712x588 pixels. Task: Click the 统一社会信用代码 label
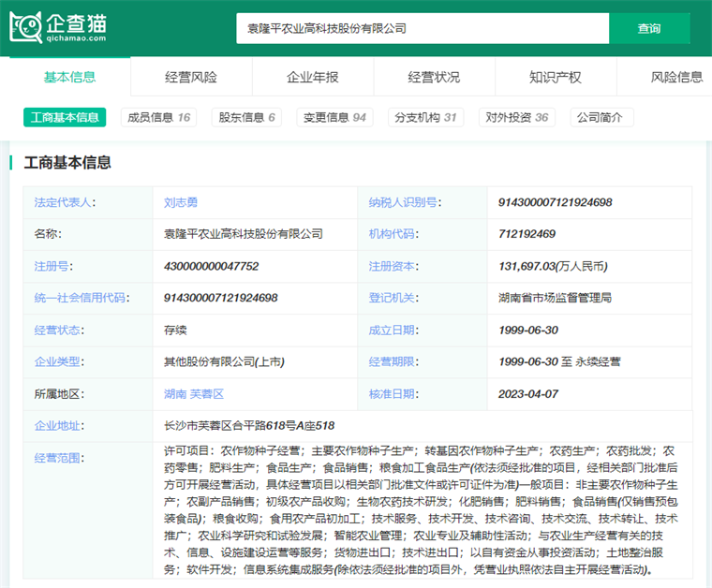point(82,298)
